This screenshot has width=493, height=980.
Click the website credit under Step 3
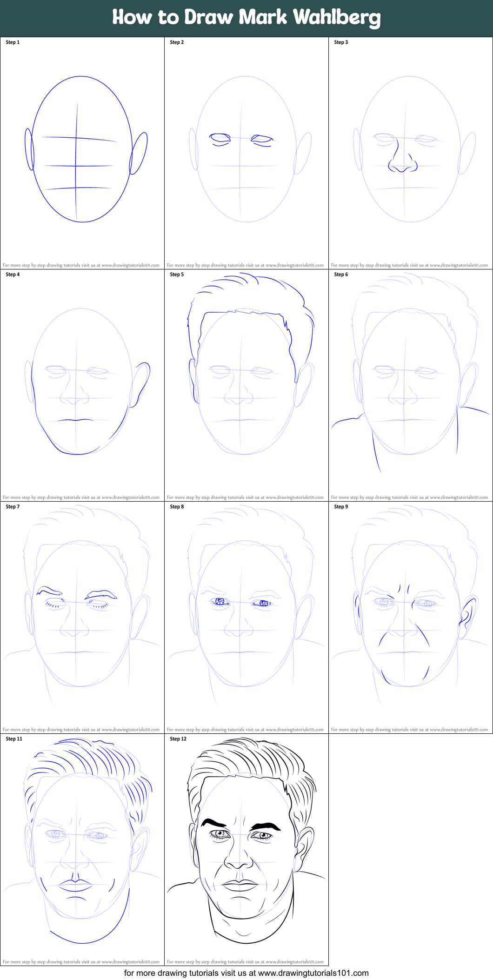click(409, 265)
